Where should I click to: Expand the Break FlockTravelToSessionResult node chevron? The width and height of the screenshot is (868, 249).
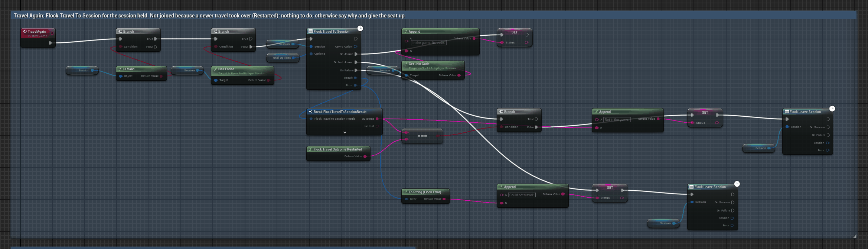pos(345,132)
